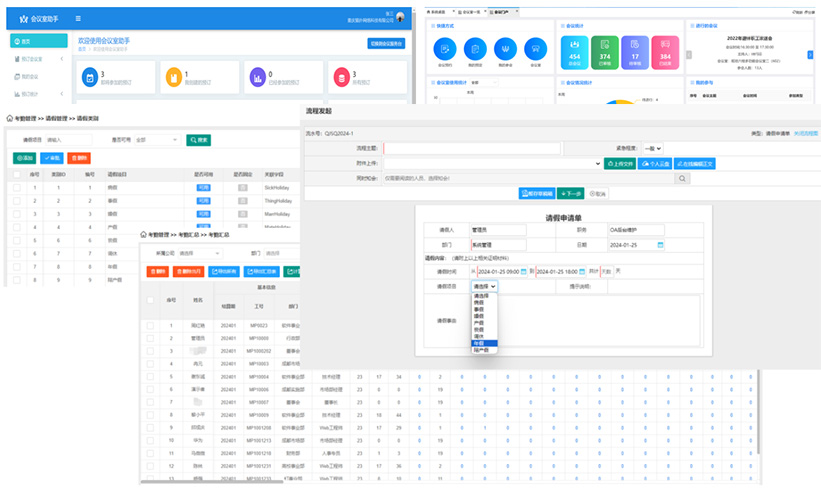Click the home icon in the 考勤汇总 breadcrumb
821x490 pixels.
point(143,235)
